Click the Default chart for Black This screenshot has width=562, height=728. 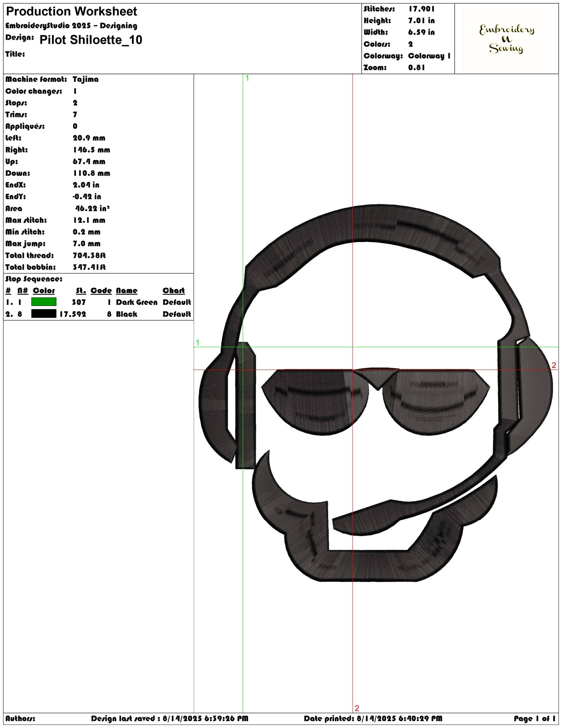point(176,314)
